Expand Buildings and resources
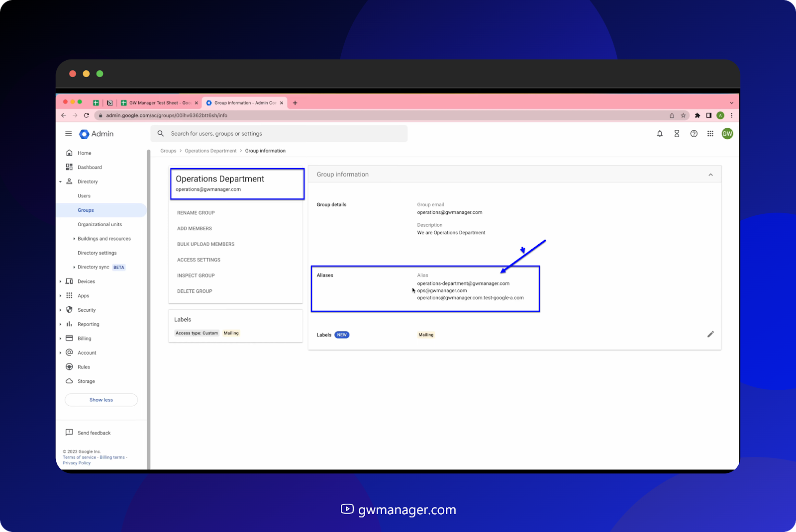796x532 pixels. point(74,239)
